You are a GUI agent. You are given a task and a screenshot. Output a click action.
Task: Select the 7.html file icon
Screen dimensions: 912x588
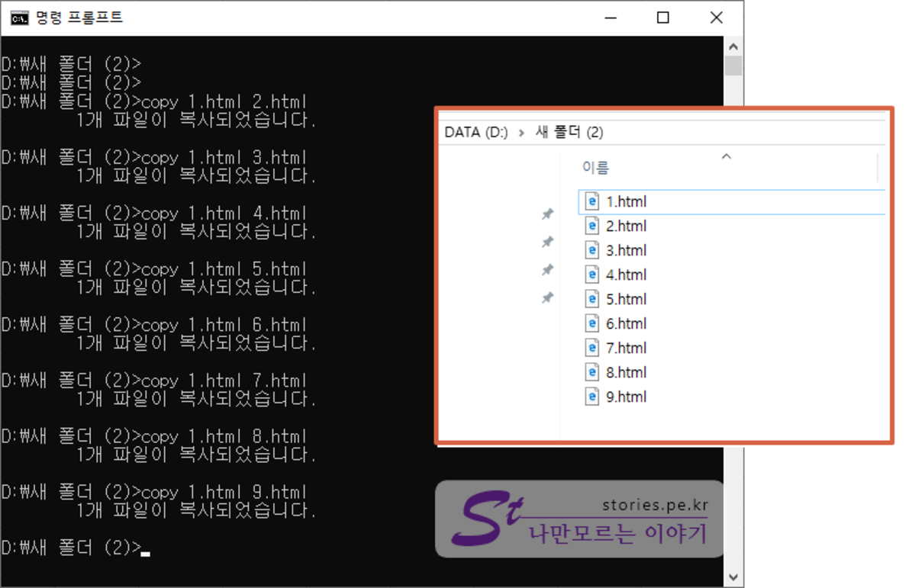point(591,348)
